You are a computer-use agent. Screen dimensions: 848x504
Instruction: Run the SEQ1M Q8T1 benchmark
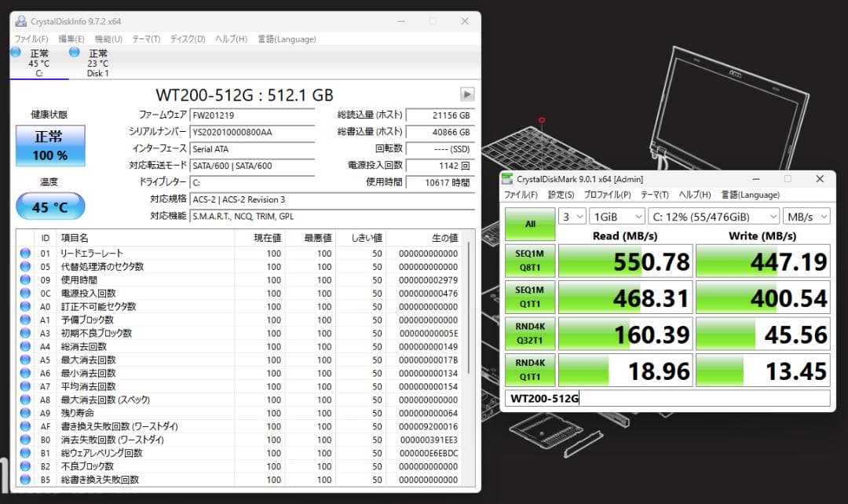click(x=530, y=259)
